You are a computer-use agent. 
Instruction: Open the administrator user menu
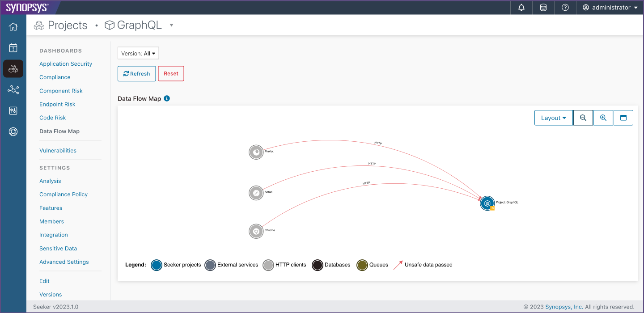point(610,8)
